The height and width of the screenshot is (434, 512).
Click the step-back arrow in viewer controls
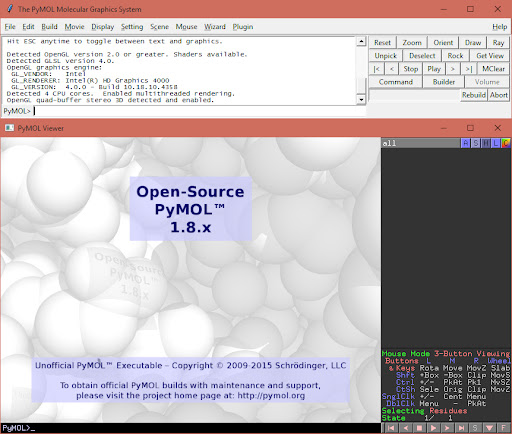(405, 428)
